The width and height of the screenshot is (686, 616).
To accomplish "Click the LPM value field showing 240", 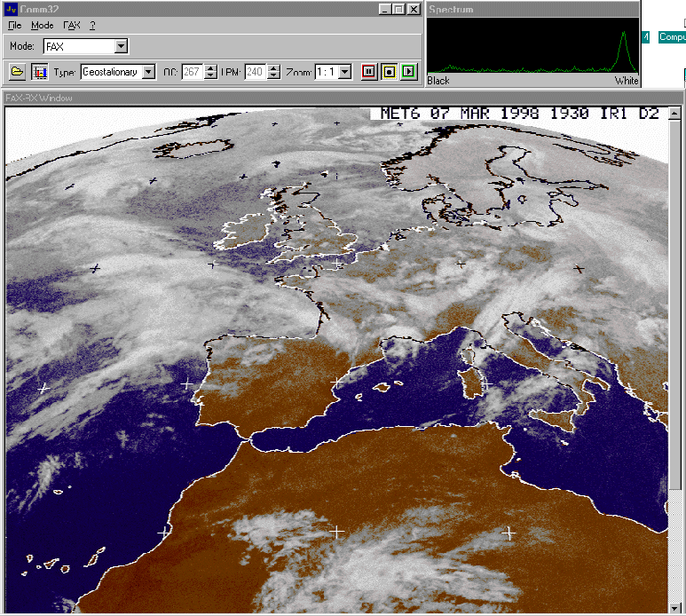I will tap(255, 72).
